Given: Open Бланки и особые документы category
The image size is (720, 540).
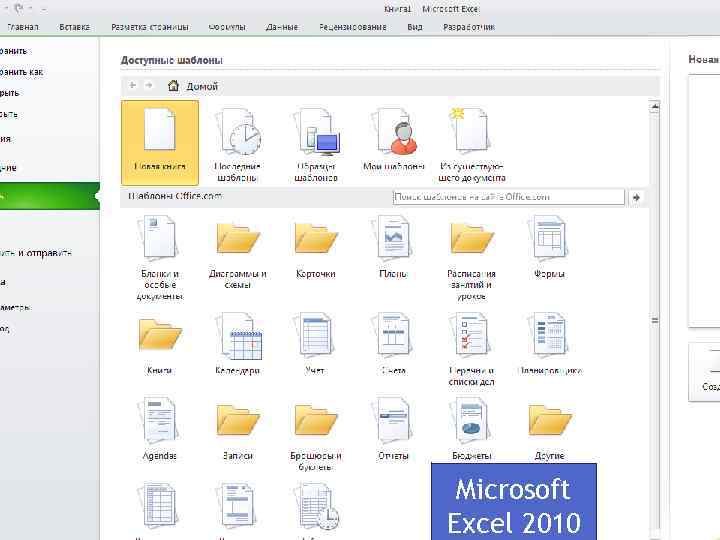Looking at the screenshot, I should click(159, 258).
